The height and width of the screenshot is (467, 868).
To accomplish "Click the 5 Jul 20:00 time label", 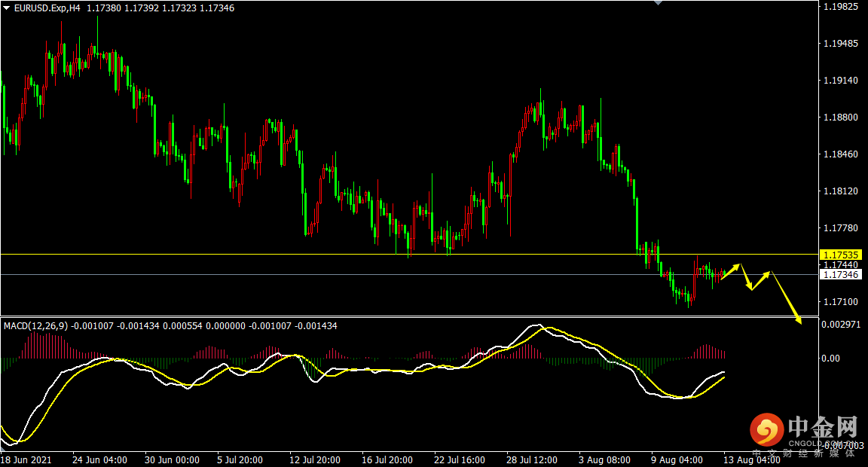I will (x=240, y=459).
